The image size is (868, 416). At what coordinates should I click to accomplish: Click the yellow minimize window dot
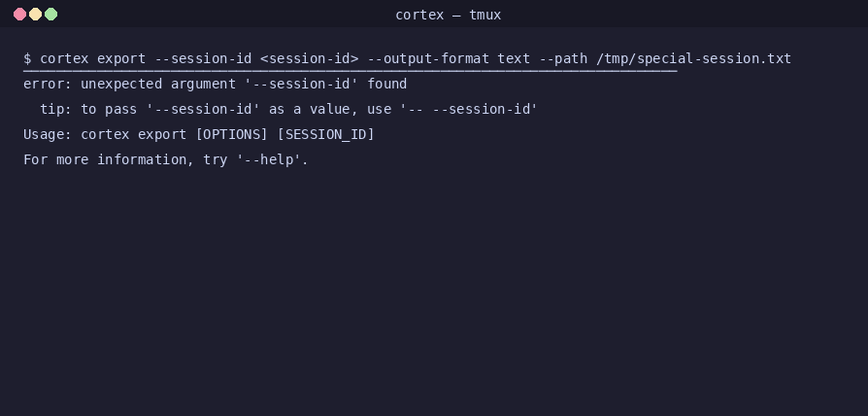[x=35, y=15]
